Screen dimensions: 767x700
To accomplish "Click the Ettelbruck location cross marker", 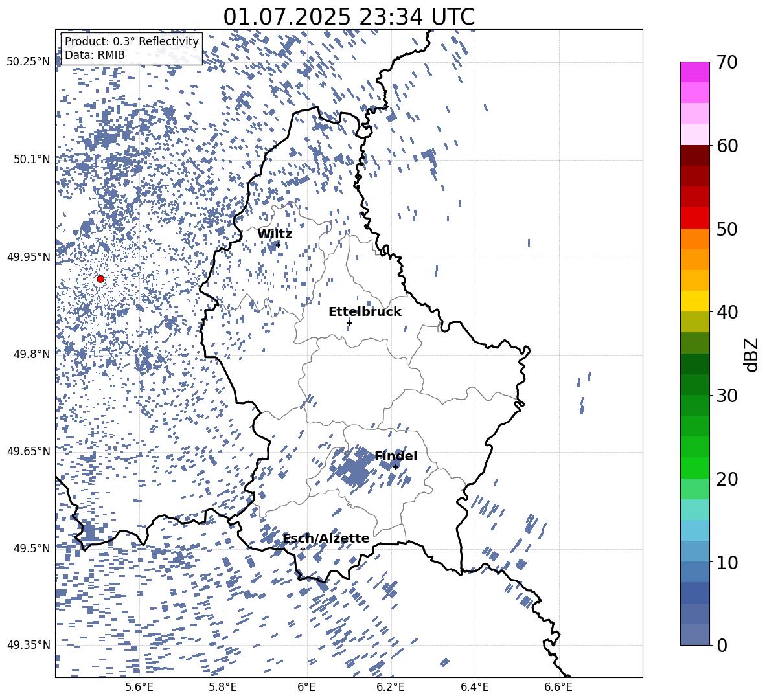I will point(349,322).
